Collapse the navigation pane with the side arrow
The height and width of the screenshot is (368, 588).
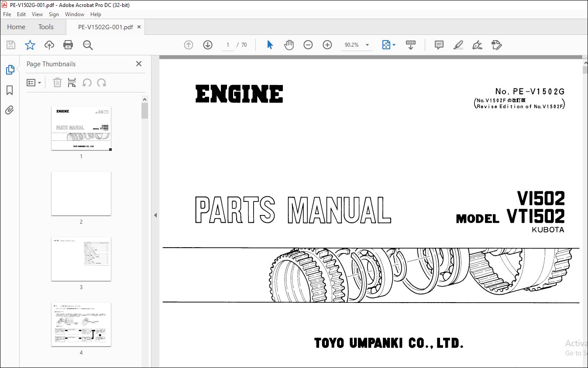click(x=155, y=215)
